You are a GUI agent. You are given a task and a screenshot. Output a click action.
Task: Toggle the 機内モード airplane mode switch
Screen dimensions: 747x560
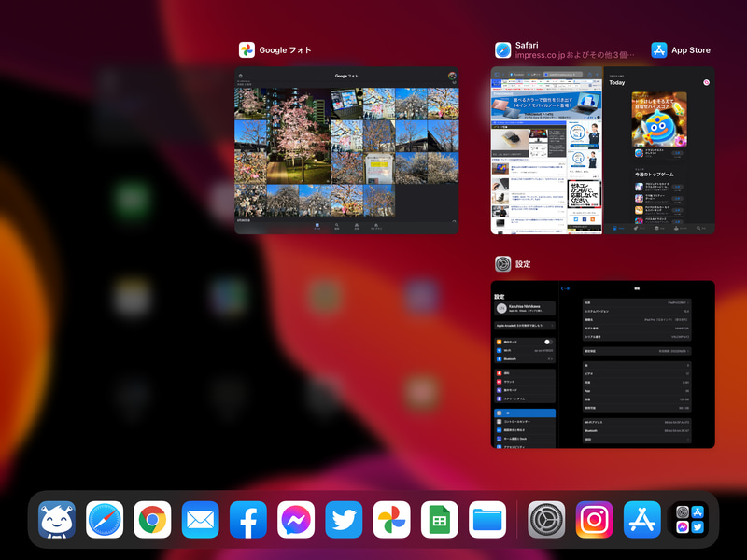(548, 342)
